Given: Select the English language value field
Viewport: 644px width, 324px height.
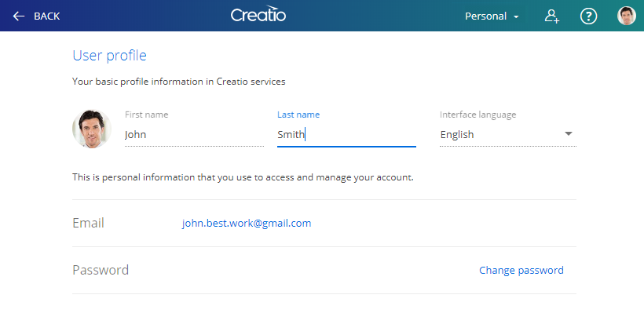Looking at the screenshot, I should [508, 134].
